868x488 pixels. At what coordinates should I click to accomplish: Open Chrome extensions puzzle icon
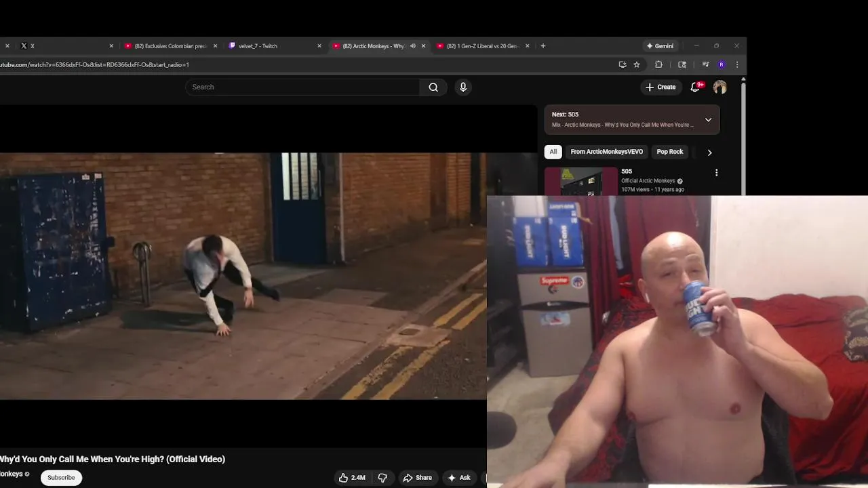pyautogui.click(x=658, y=64)
